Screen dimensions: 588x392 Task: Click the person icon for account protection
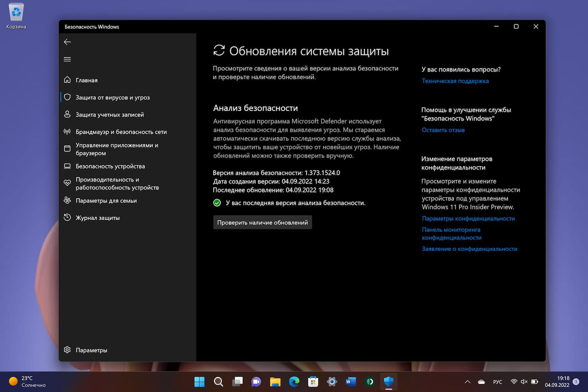click(x=67, y=114)
